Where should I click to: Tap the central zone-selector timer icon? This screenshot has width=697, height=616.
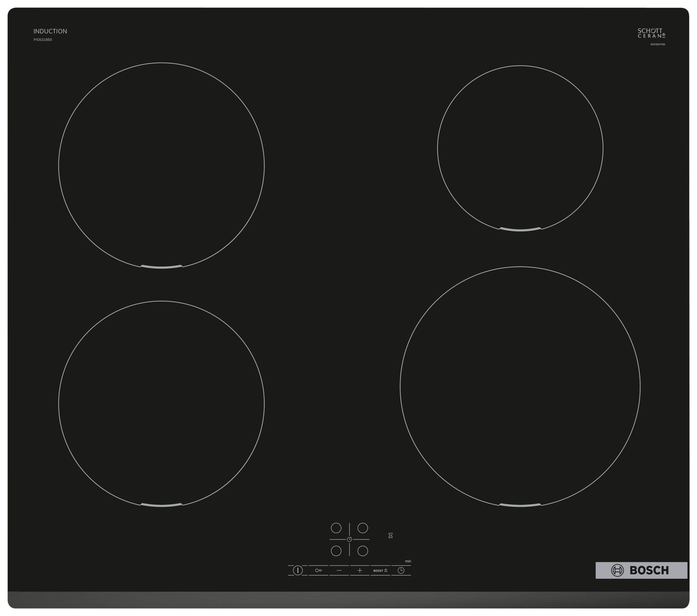point(349,539)
